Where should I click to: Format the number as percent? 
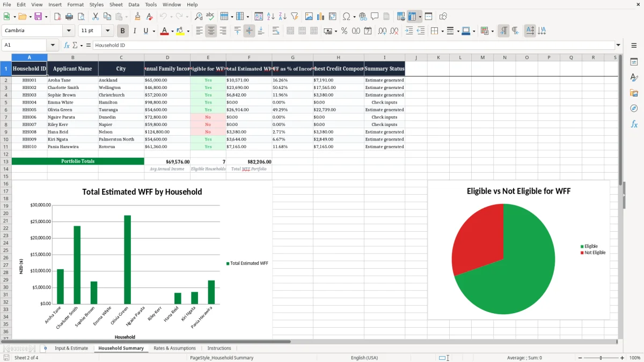coord(344,31)
